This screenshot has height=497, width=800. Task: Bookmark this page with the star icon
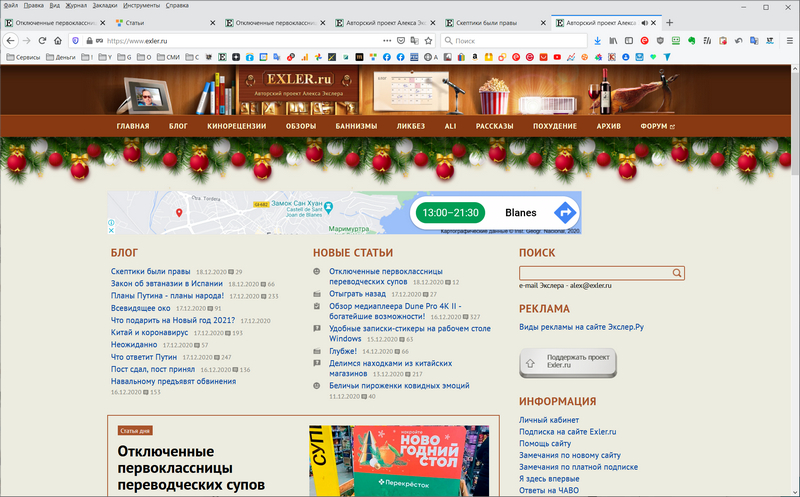430,41
